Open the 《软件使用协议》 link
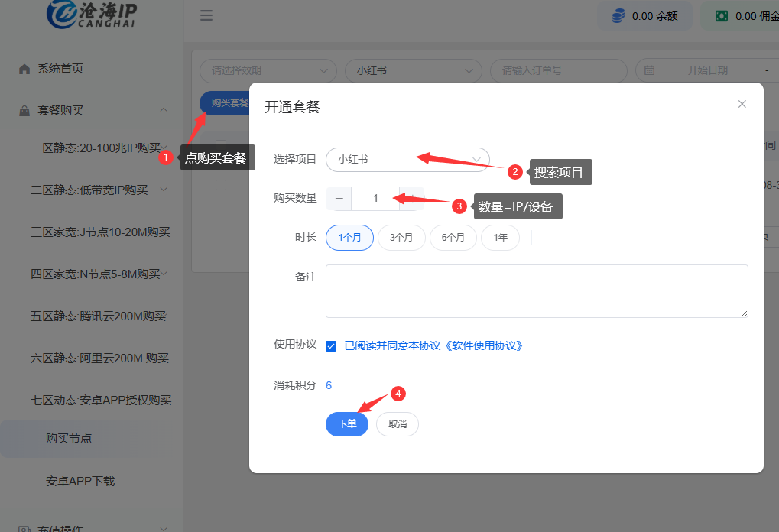This screenshot has width=779, height=532. pos(483,345)
